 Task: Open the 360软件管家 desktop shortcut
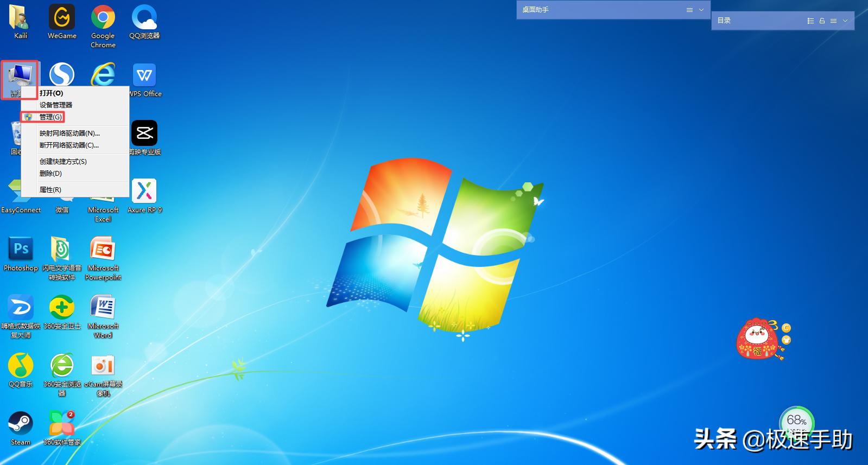tap(62, 428)
